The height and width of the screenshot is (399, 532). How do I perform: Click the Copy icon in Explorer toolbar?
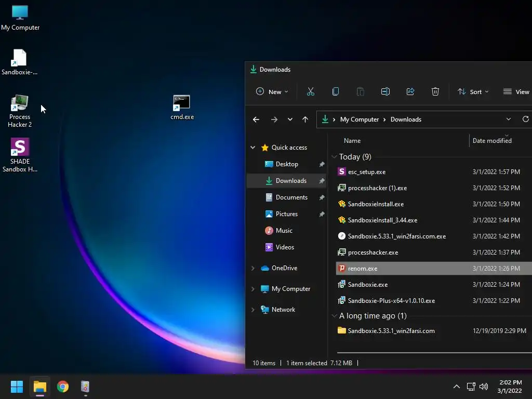(335, 91)
